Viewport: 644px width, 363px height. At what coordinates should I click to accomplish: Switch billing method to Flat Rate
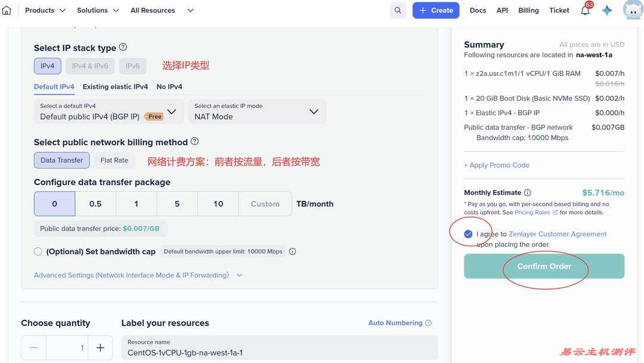click(114, 159)
